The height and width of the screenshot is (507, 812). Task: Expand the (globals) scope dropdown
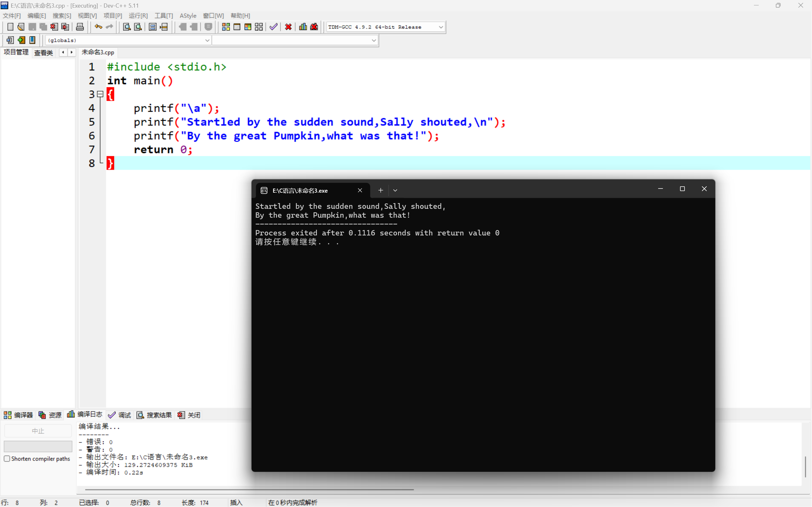tap(207, 40)
